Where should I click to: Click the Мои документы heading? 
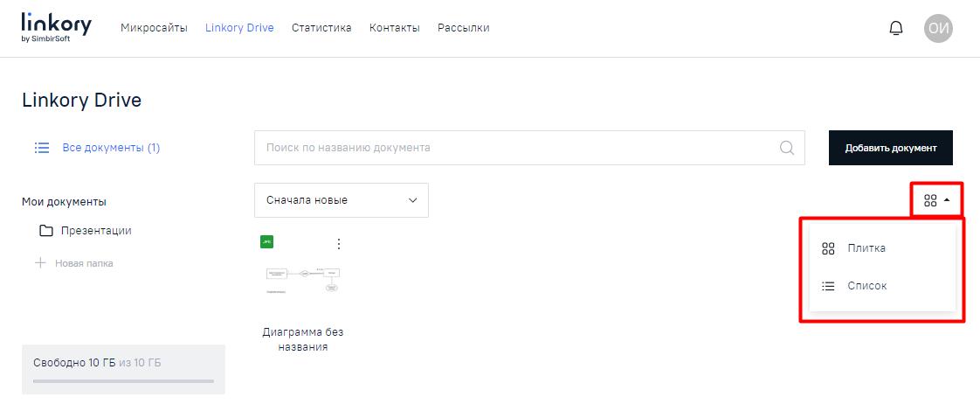[x=64, y=202]
